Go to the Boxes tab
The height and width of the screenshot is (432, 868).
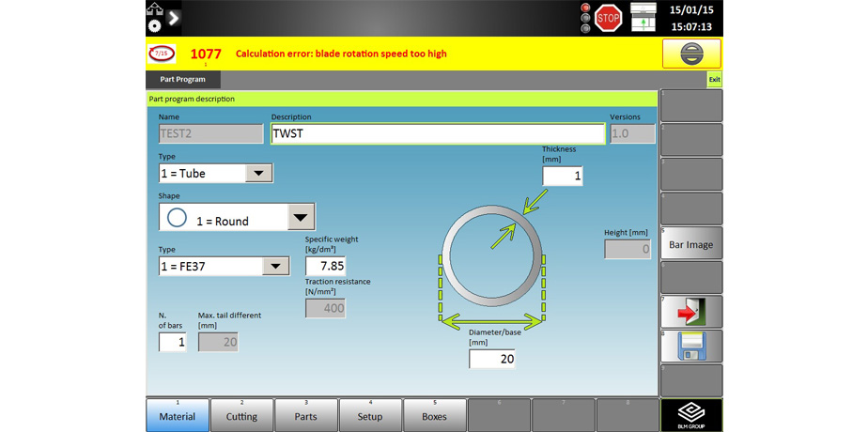[x=434, y=415]
